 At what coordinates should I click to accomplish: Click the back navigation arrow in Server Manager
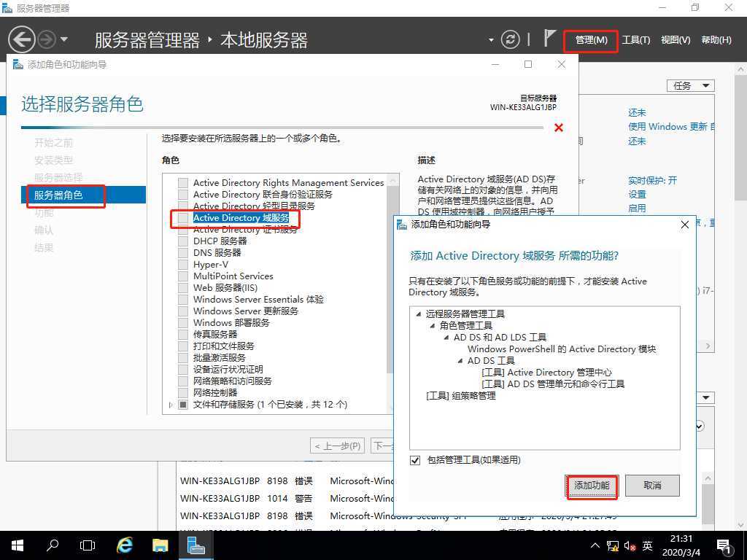tap(22, 39)
